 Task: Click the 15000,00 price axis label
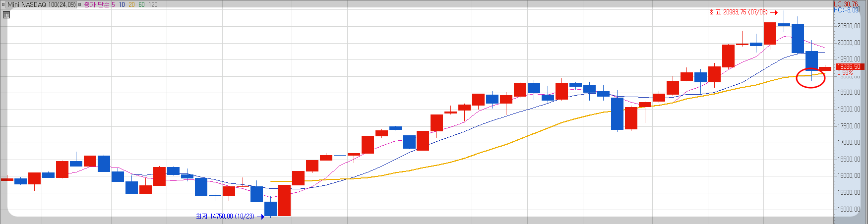pyautogui.click(x=849, y=210)
